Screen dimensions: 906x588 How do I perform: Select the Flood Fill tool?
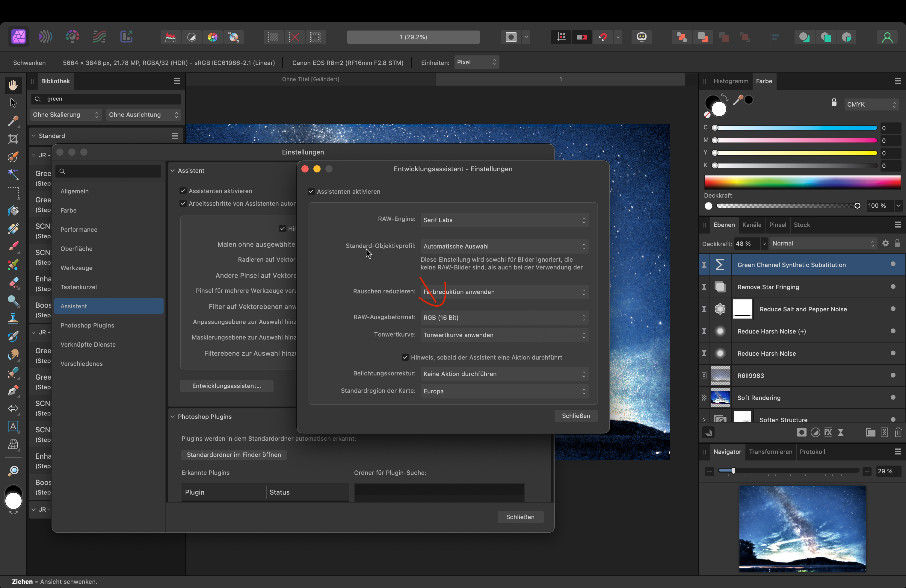pyautogui.click(x=13, y=210)
